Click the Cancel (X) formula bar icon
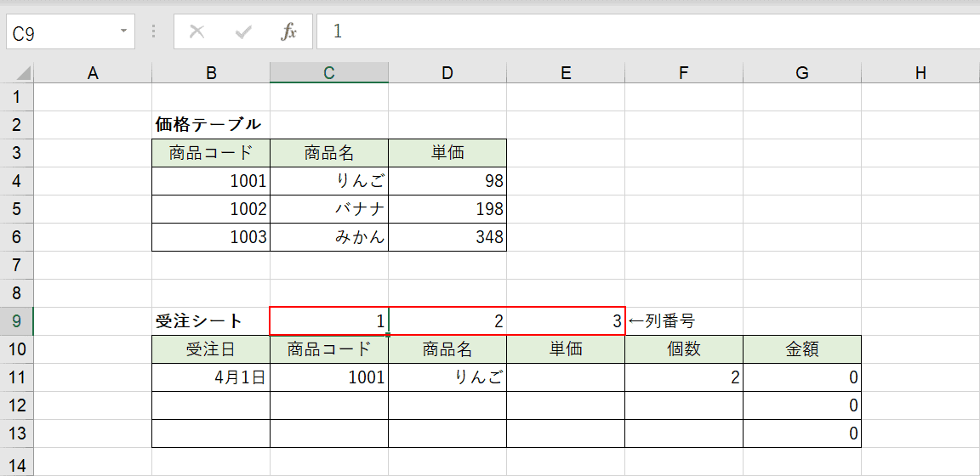This screenshot has width=980, height=476. [x=197, y=31]
